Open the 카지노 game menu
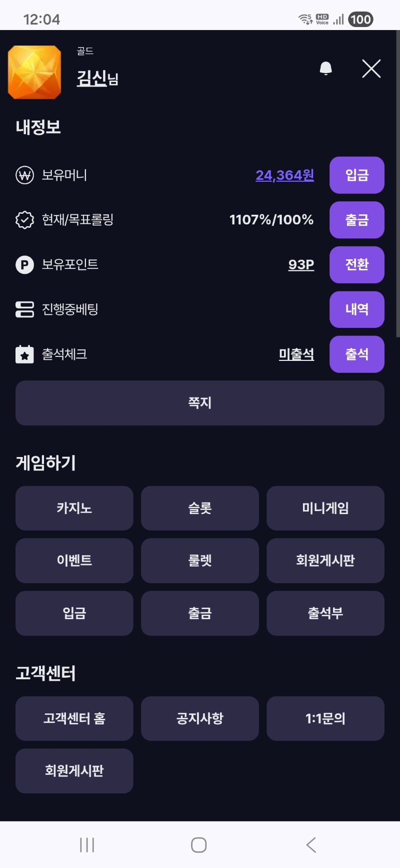Viewport: 400px width, 868px height. click(74, 508)
